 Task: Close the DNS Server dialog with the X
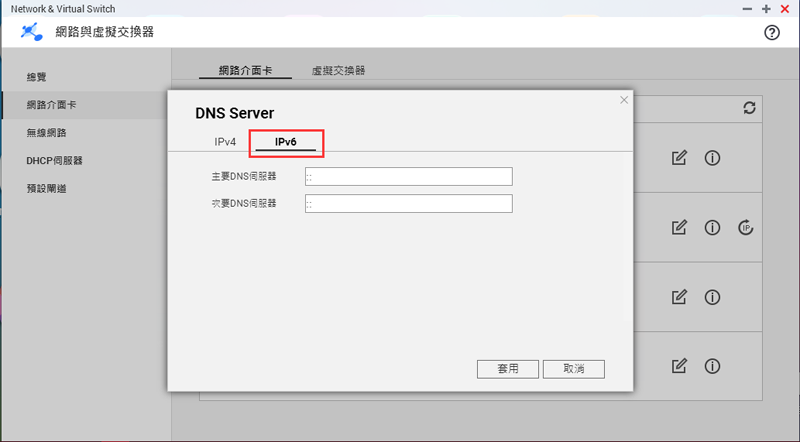click(624, 100)
